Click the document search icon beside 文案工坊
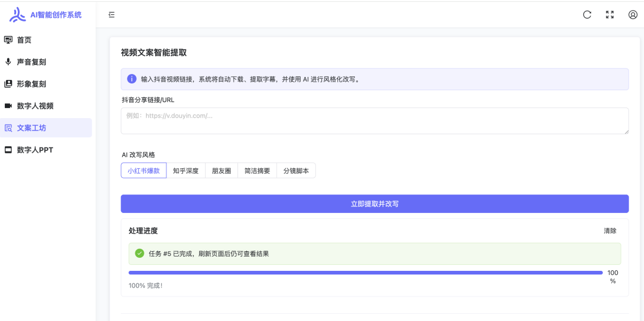This screenshot has width=644, height=321. coord(8,128)
